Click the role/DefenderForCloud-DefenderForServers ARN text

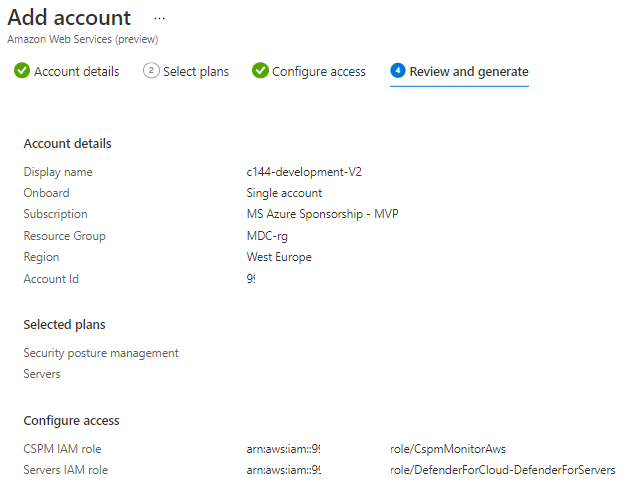502,470
